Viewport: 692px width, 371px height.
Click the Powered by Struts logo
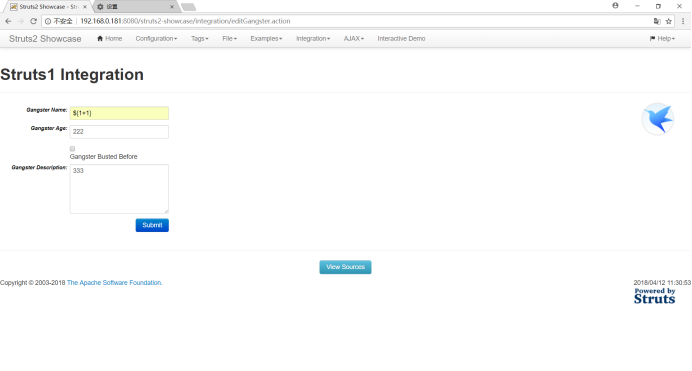coord(654,296)
